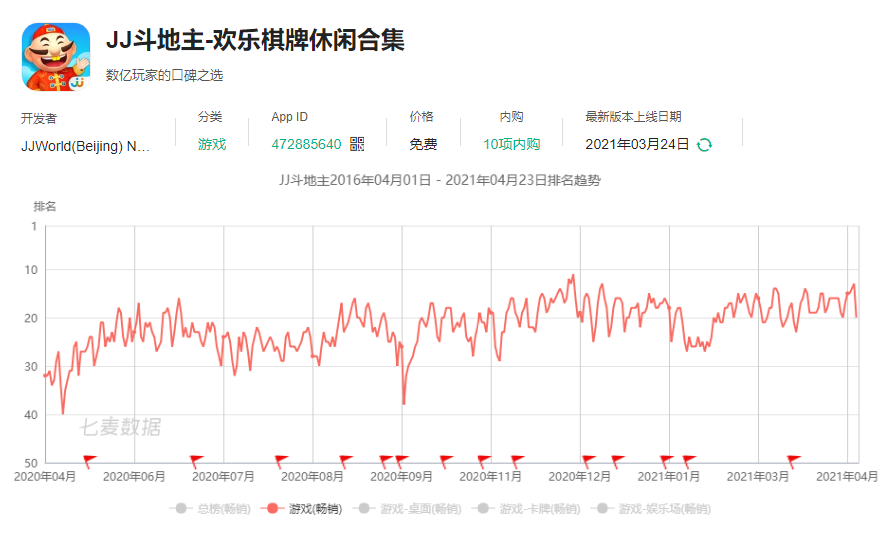Click the red flag just before 2020年11月
The width and height of the screenshot is (885, 535).
tap(484, 461)
